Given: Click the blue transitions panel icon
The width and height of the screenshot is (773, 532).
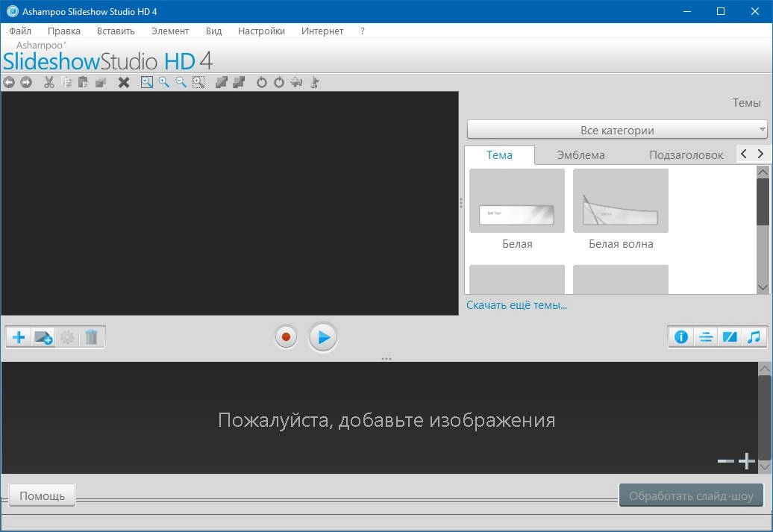Looking at the screenshot, I should [x=730, y=337].
